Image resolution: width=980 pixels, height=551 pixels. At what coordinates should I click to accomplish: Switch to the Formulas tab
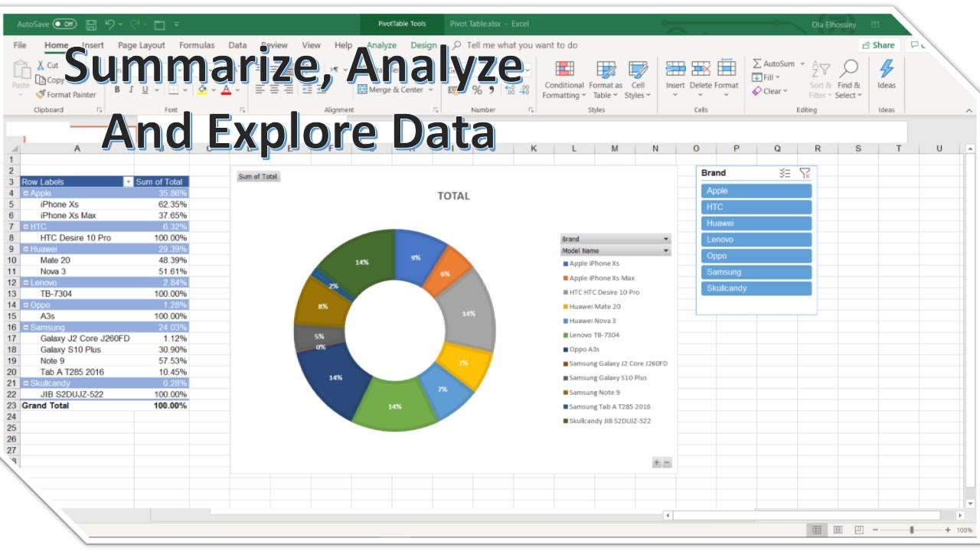tap(197, 46)
